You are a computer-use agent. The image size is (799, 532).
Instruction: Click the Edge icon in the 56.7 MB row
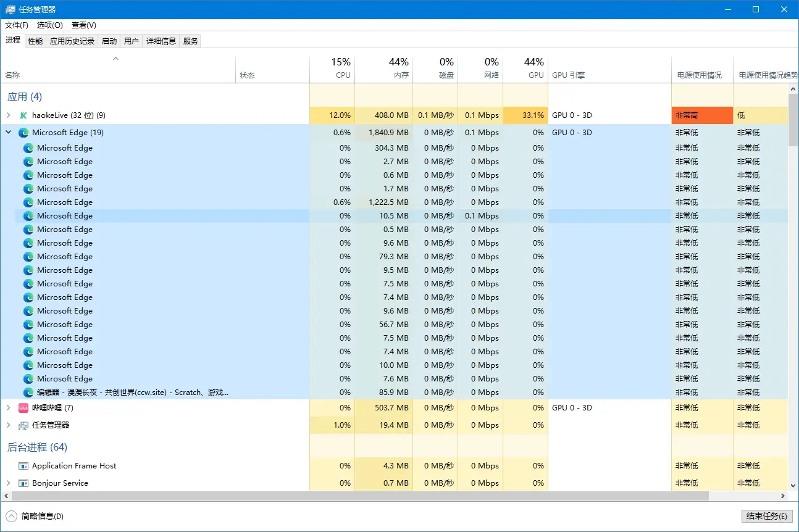(28, 325)
